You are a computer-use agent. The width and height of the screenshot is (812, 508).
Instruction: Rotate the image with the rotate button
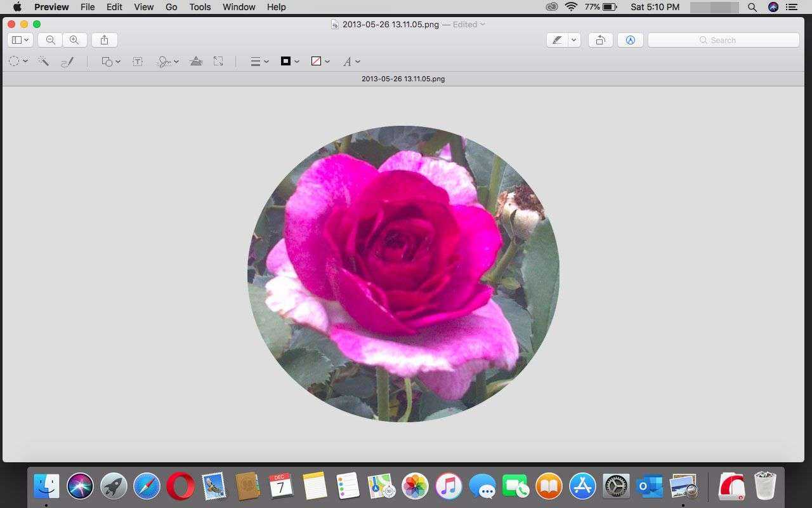[x=599, y=40]
